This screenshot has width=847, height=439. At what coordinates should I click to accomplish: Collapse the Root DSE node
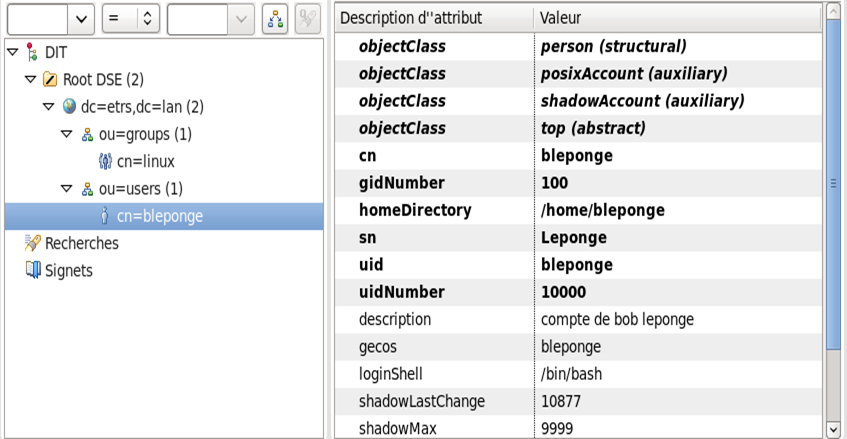pyautogui.click(x=30, y=79)
